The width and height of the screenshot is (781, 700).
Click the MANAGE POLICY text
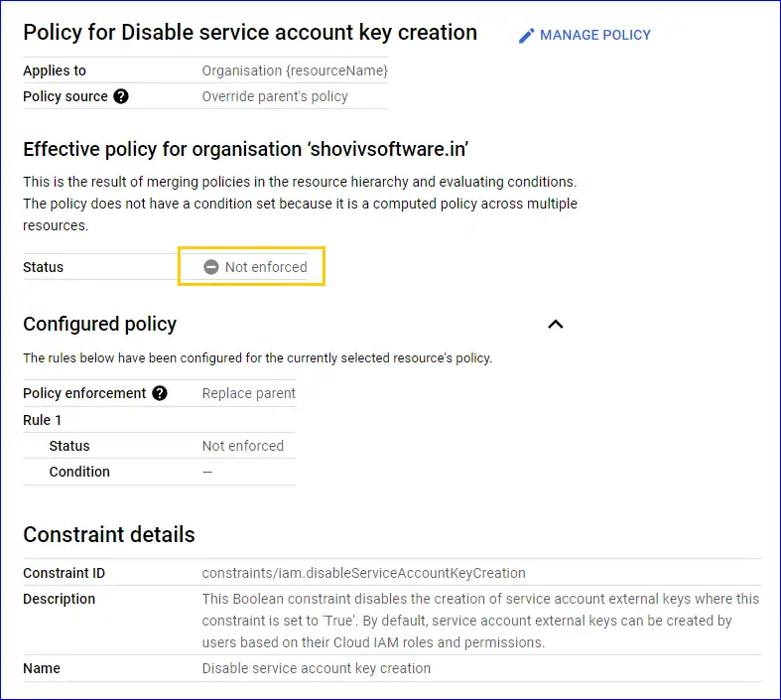click(x=594, y=35)
